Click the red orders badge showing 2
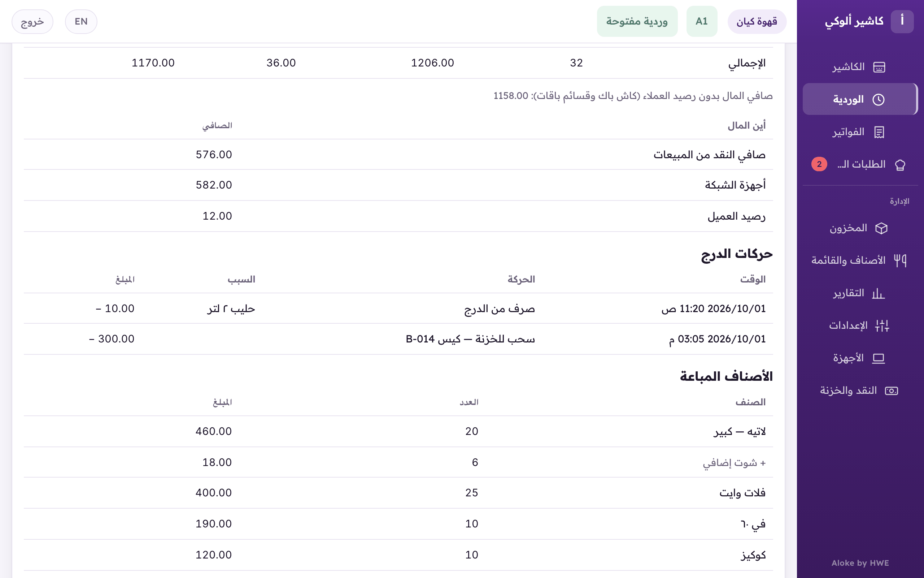The image size is (924, 578). click(x=819, y=164)
